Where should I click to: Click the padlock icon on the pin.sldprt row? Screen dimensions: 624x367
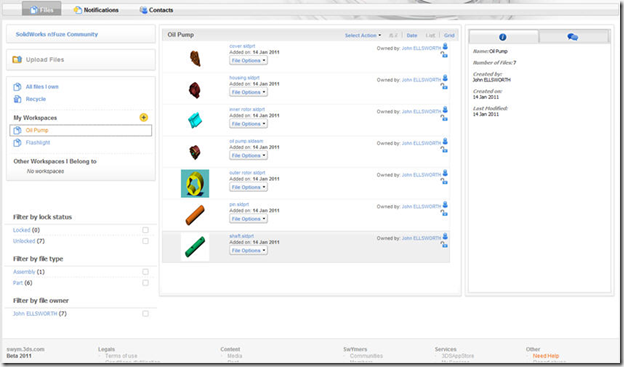click(x=444, y=213)
